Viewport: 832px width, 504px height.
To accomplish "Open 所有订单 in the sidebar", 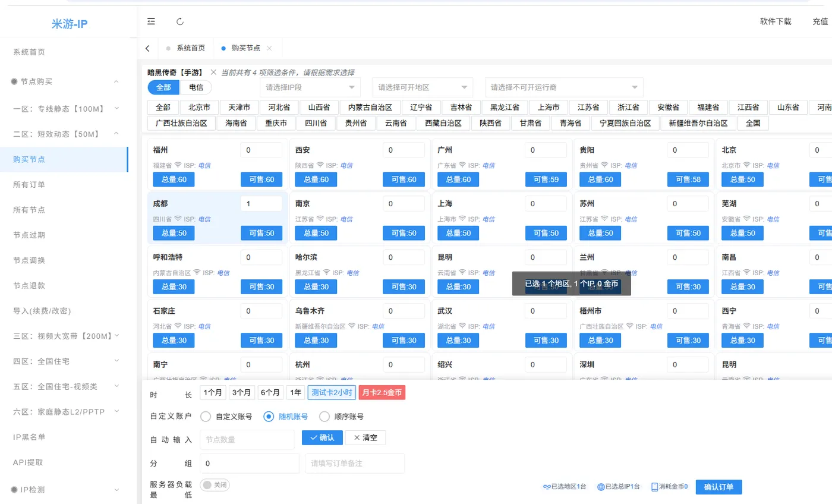I will (64, 184).
